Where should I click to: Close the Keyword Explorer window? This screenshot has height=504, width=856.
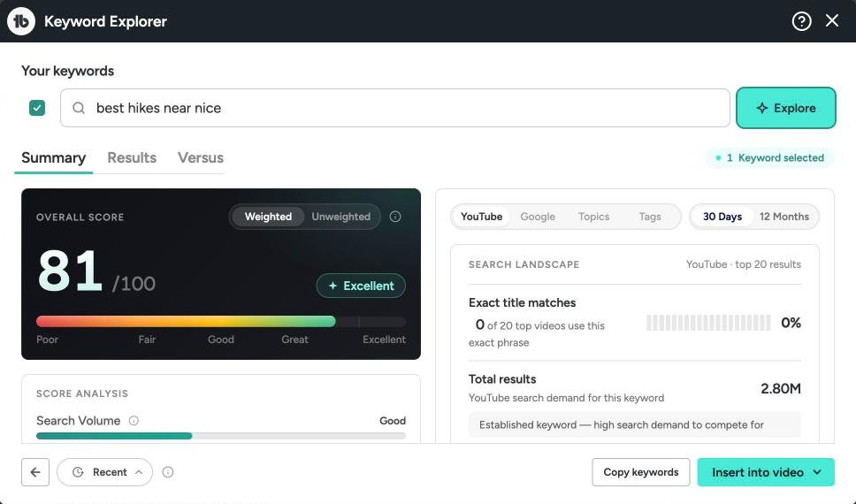pyautogui.click(x=832, y=20)
